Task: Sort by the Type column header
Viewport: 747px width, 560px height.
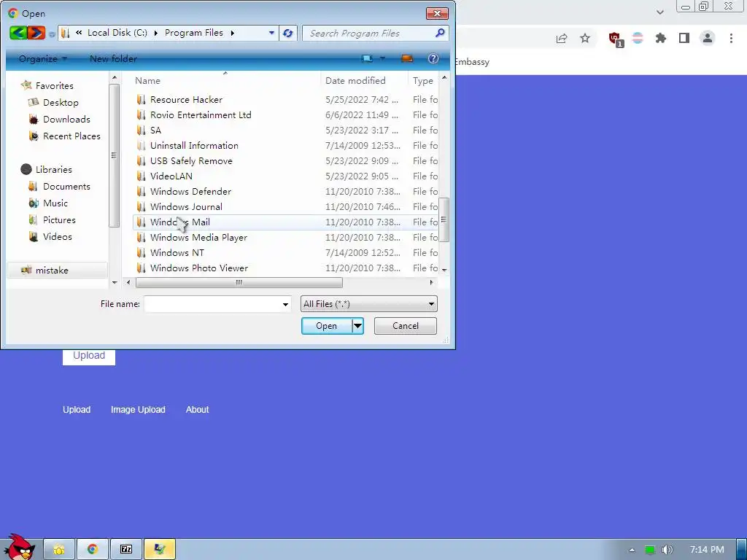Action: pos(423,80)
